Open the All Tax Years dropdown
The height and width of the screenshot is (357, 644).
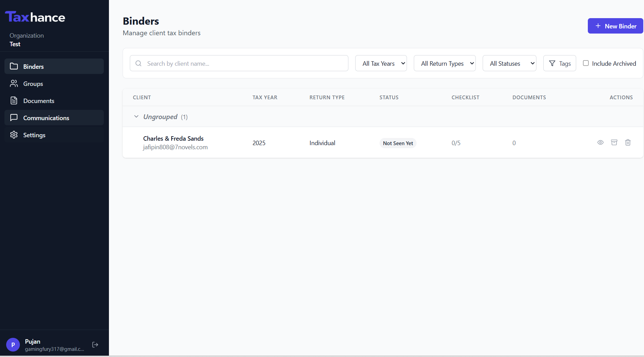(x=381, y=63)
